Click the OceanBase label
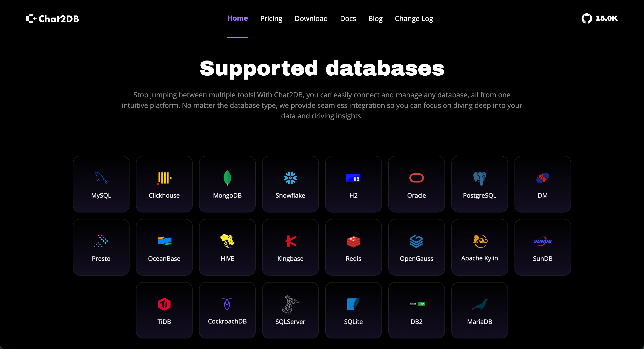 tap(164, 258)
